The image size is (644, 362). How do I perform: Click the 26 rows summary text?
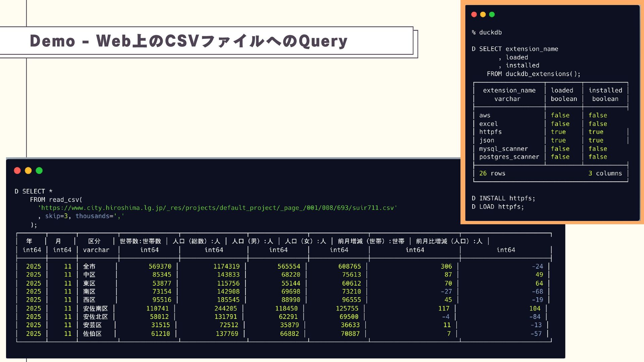click(492, 173)
